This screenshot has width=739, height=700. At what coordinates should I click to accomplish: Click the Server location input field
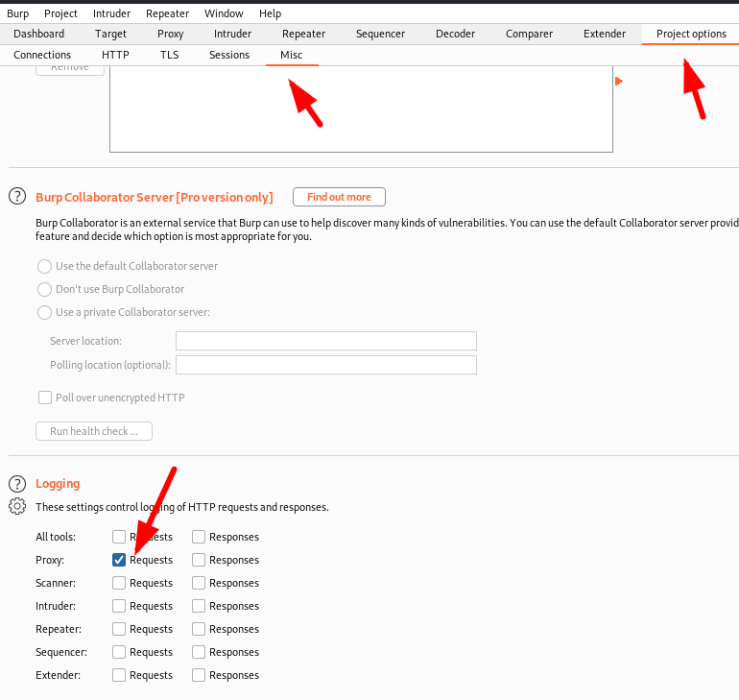tap(326, 341)
